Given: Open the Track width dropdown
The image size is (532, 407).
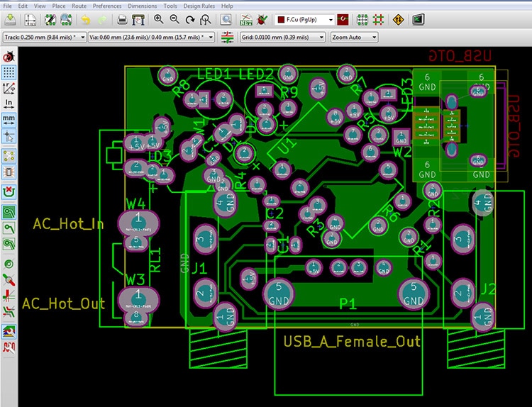Looking at the screenshot, I should 44,36.
